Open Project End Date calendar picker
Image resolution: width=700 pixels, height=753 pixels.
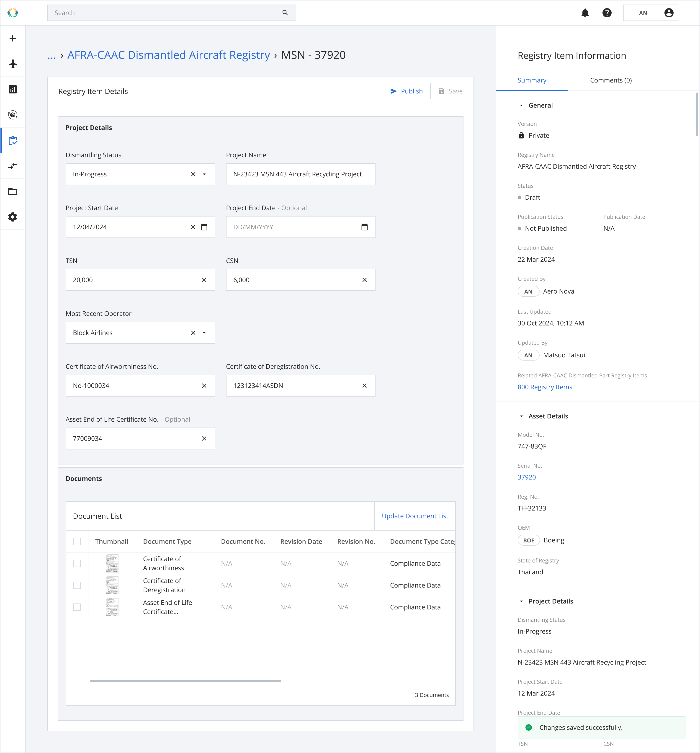[364, 227]
